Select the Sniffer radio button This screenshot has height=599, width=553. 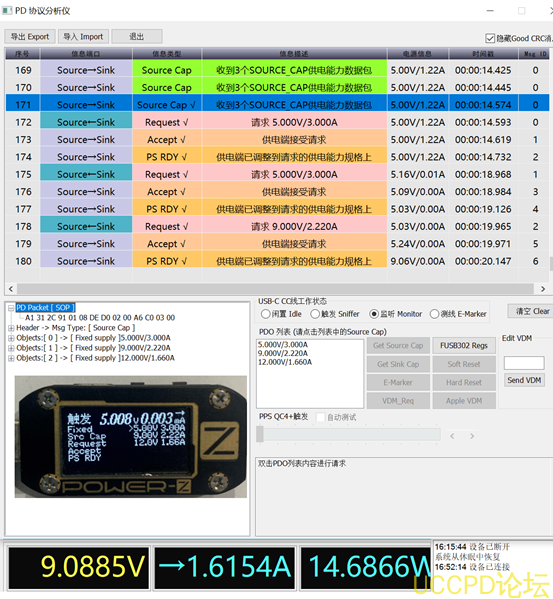pos(315,314)
